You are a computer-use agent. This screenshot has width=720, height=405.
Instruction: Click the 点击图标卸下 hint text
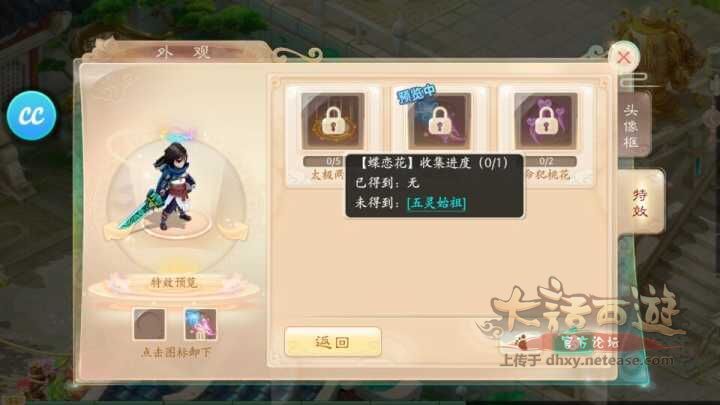tap(175, 353)
